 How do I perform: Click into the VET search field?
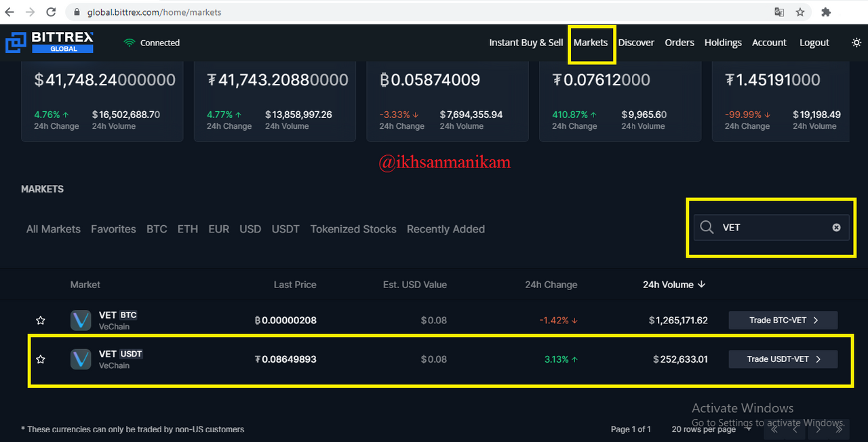[x=772, y=228]
